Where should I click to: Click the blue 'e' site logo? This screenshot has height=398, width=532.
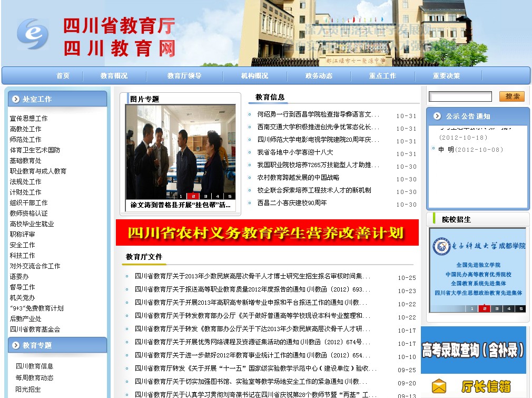[33, 34]
